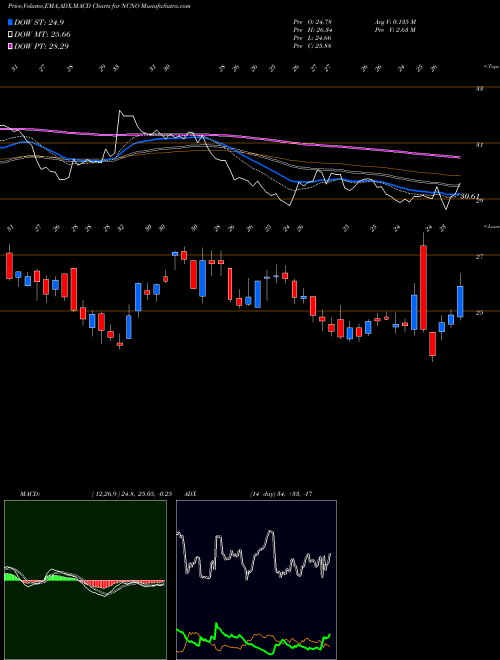Open the dark blue ADX indicator panel
The image size is (500, 660).
pos(256,580)
